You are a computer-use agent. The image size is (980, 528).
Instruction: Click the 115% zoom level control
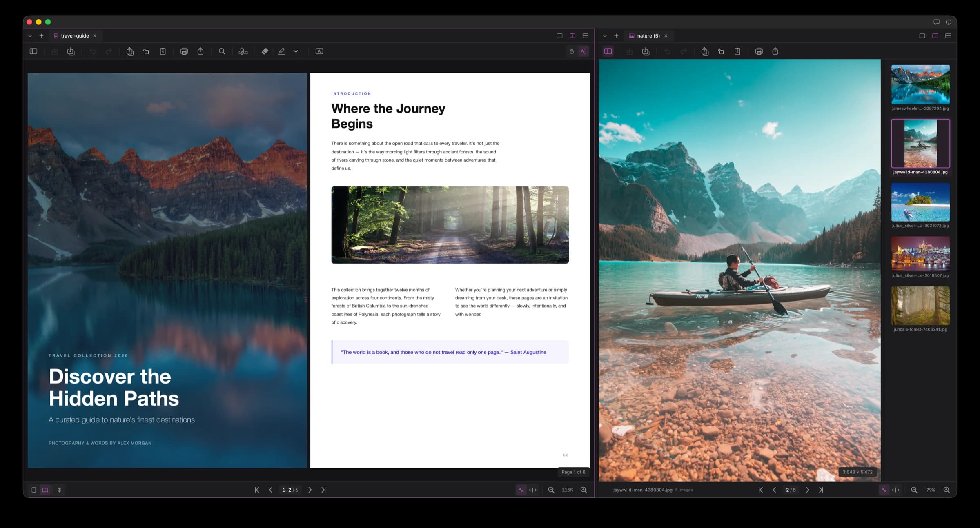tap(567, 490)
